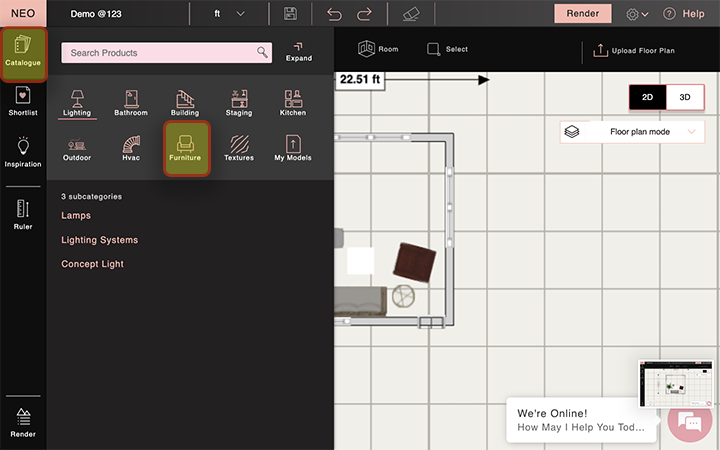
Task: Click the pink Render button
Action: pyautogui.click(x=583, y=13)
